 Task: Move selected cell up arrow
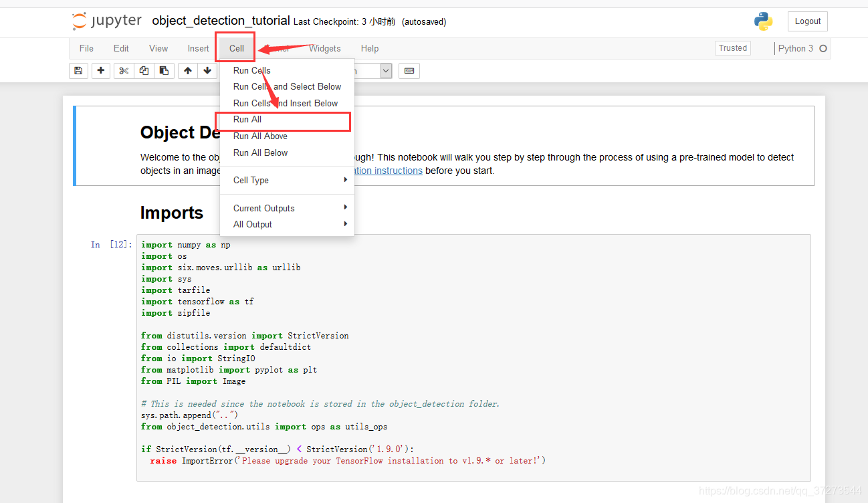[188, 71]
